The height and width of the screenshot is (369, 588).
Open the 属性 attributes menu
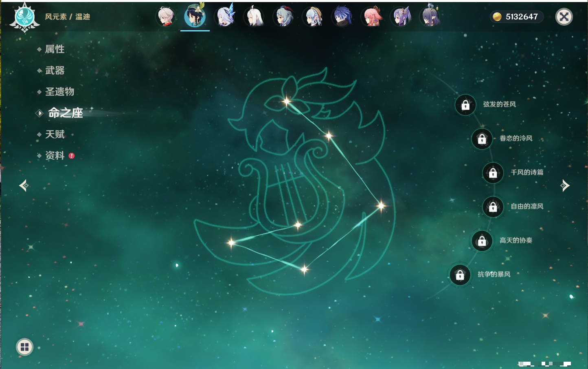pos(55,49)
